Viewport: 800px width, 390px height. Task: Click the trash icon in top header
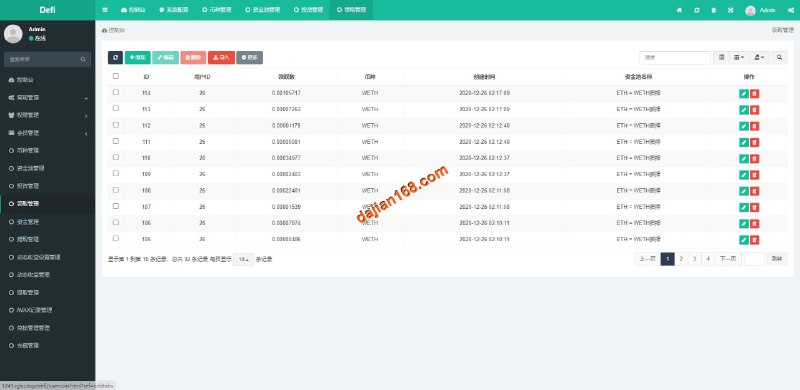click(713, 10)
